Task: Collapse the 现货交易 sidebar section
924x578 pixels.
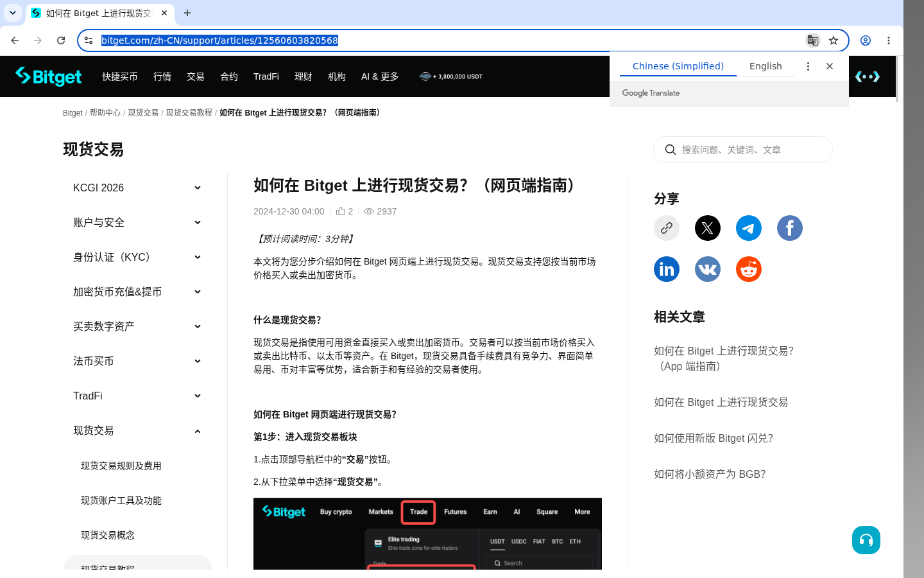Action: click(137, 430)
